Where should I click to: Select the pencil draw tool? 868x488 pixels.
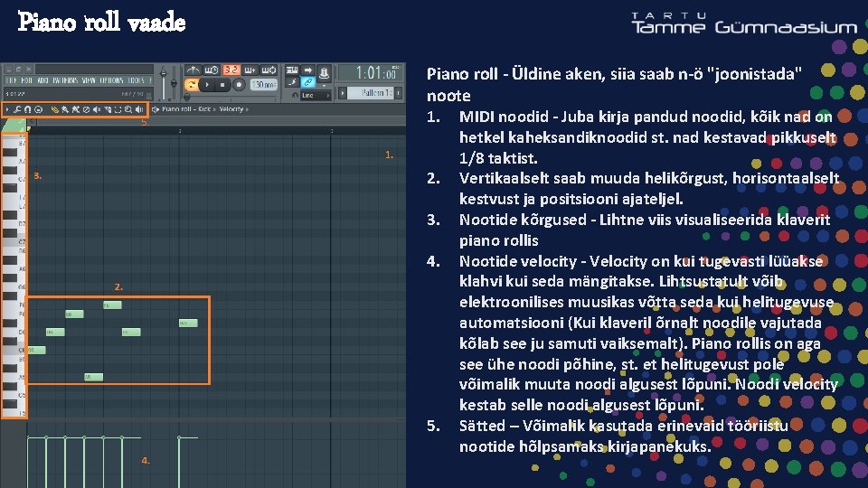(x=55, y=109)
